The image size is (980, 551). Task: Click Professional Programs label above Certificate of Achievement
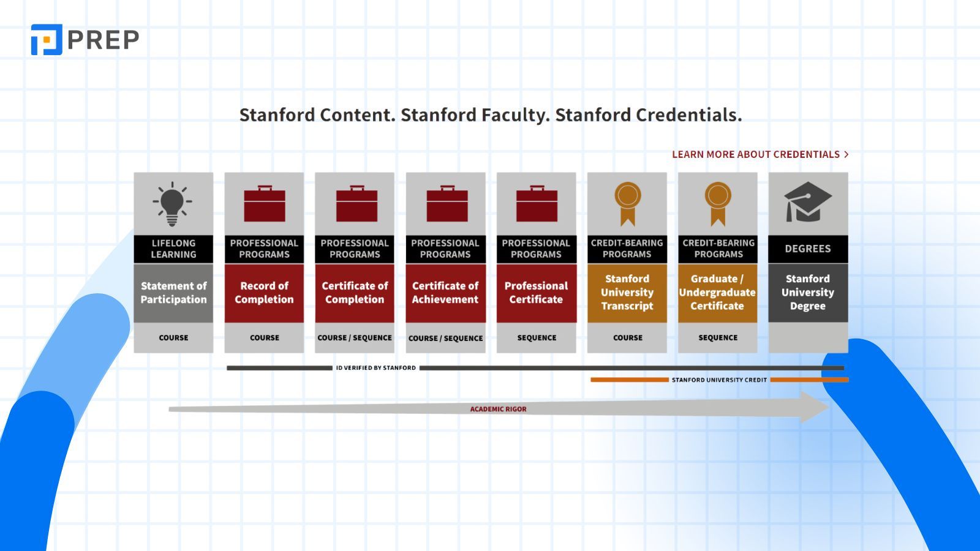click(445, 249)
